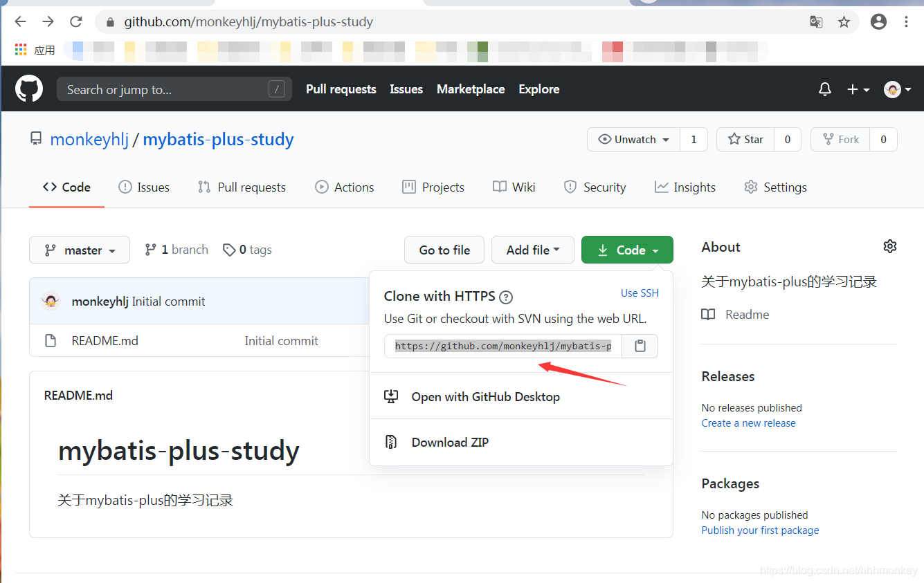Open mybatis-plus-study repository title link
Image resolution: width=924 pixels, height=583 pixels.
[218, 140]
